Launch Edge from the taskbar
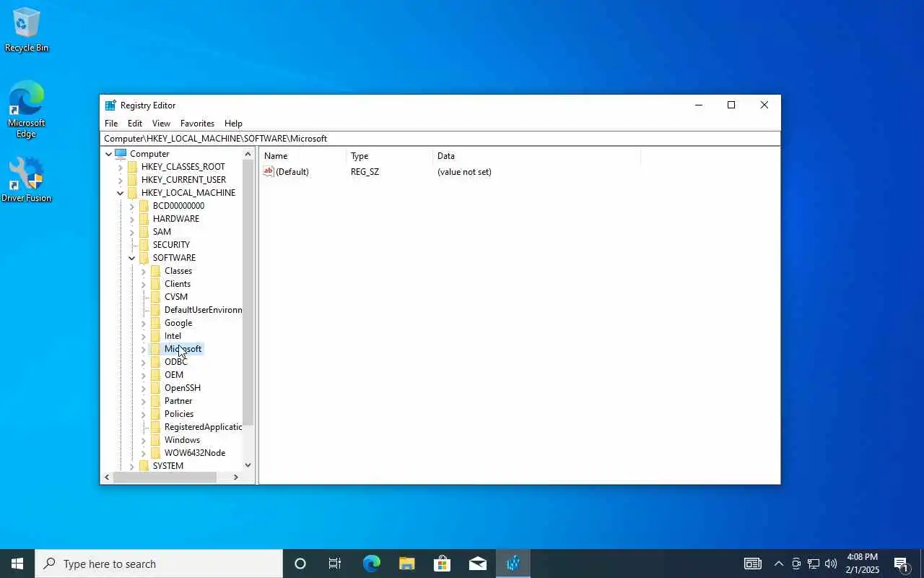The height and width of the screenshot is (578, 924). 371,564
